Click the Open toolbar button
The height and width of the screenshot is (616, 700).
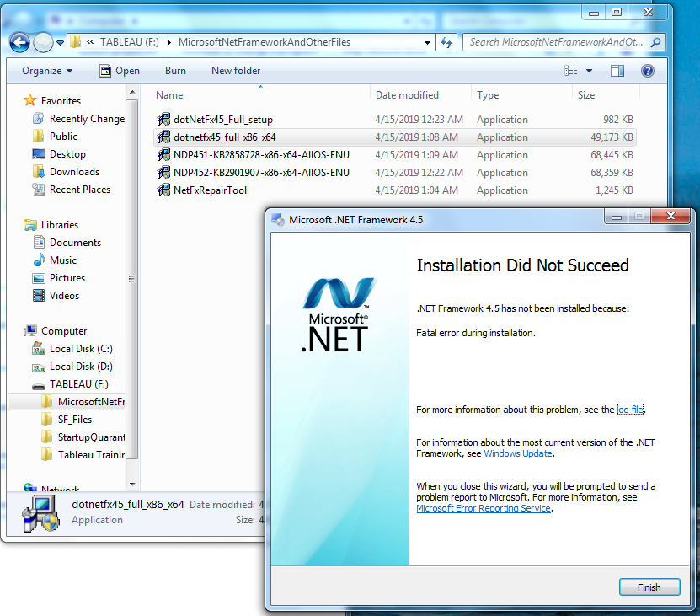(120, 71)
